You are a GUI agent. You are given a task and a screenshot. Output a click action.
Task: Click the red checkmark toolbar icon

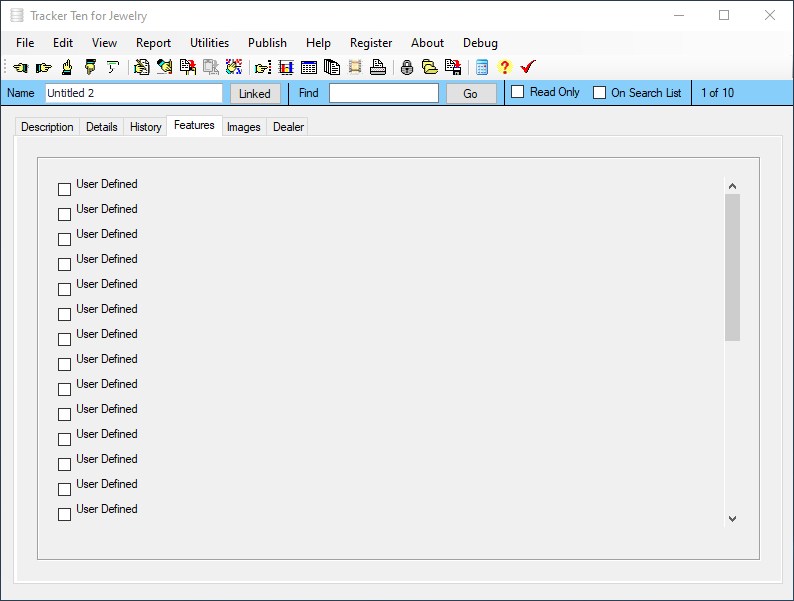click(528, 67)
